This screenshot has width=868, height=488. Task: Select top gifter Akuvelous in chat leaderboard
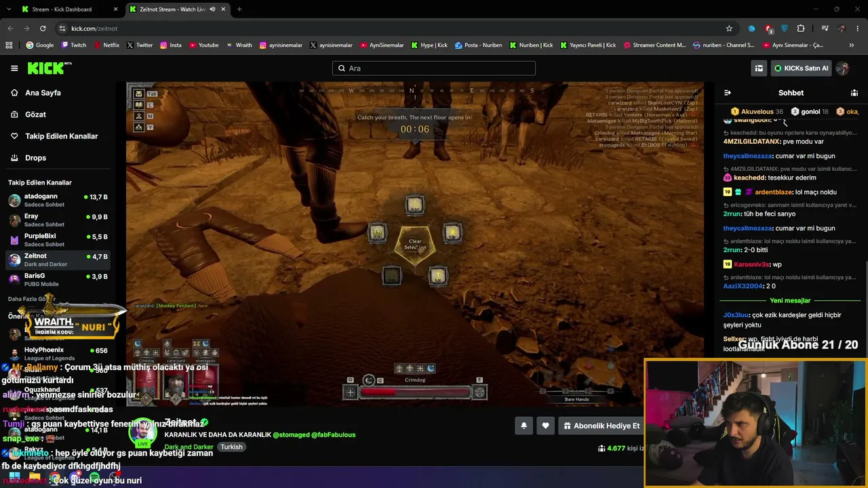757,112
